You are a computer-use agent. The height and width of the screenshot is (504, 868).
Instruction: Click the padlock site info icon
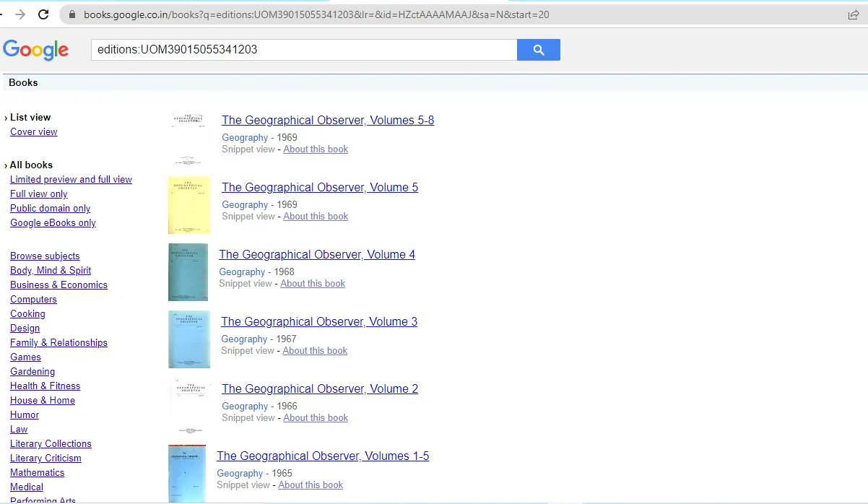[71, 14]
